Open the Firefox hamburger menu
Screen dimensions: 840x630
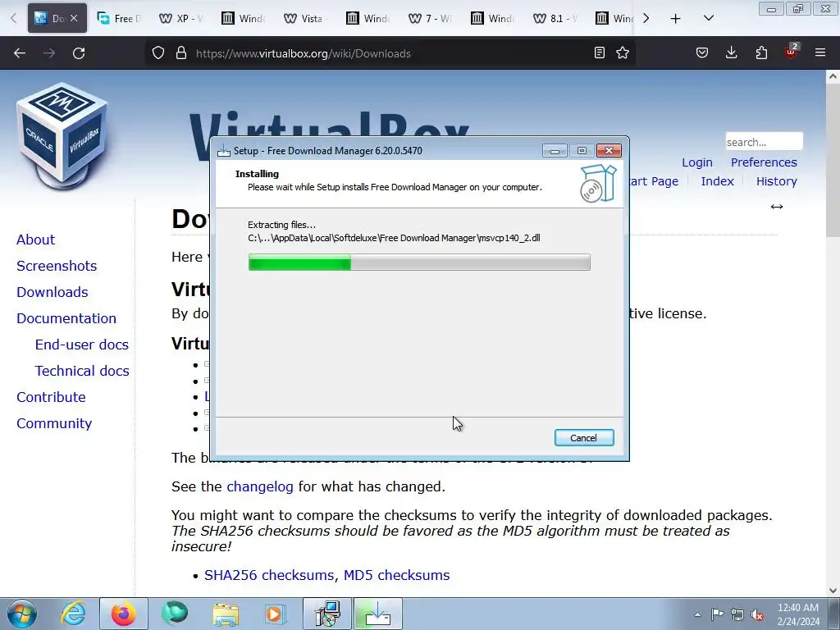coord(820,52)
